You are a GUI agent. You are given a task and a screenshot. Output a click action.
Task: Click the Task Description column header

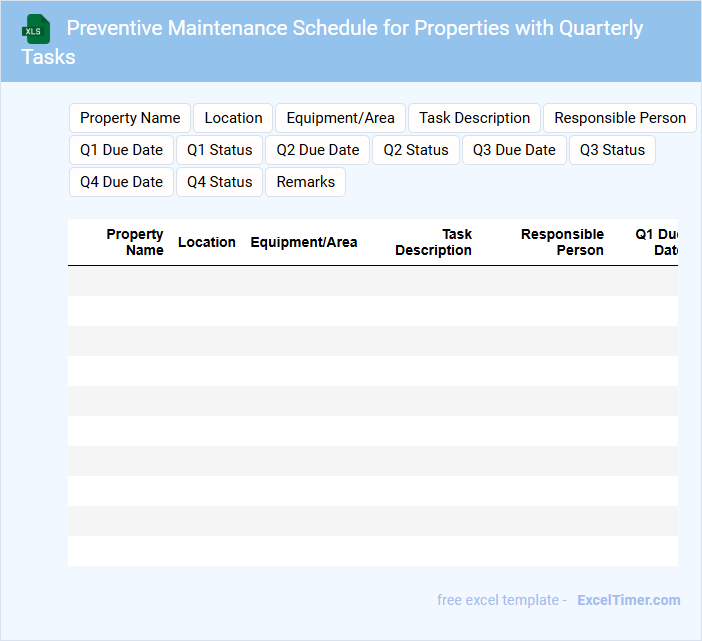tap(433, 242)
